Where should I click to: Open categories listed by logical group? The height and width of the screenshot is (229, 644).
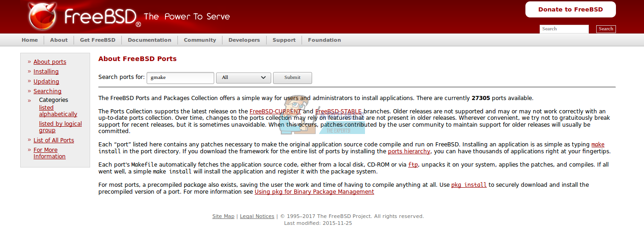[60, 127]
